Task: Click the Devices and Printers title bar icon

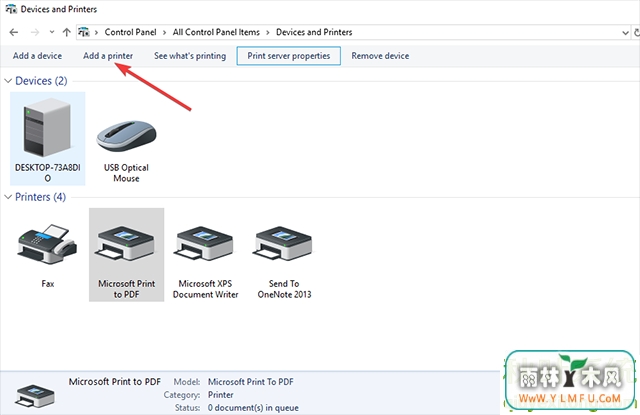Action: point(11,9)
